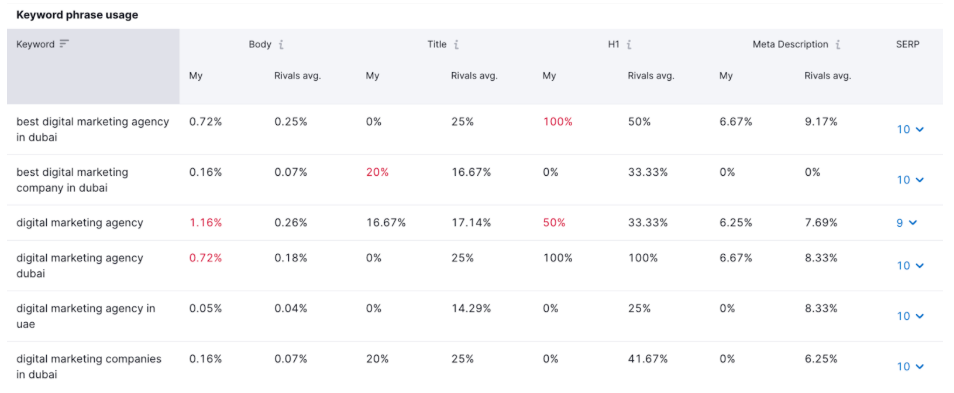Screen dimensions: 954x393
Task: Select the keyword digital marketing agency
Action: pyautogui.click(x=80, y=223)
